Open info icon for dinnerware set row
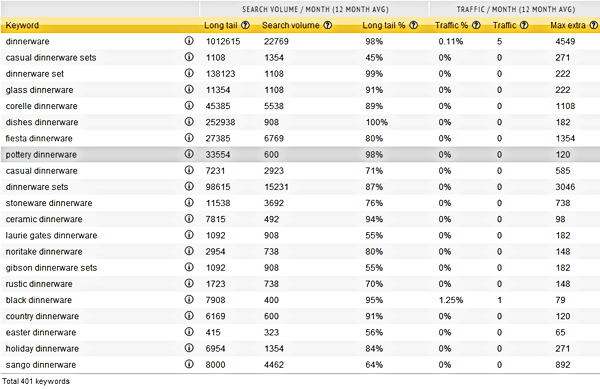Screen dimensions: 600x389 [189, 73]
